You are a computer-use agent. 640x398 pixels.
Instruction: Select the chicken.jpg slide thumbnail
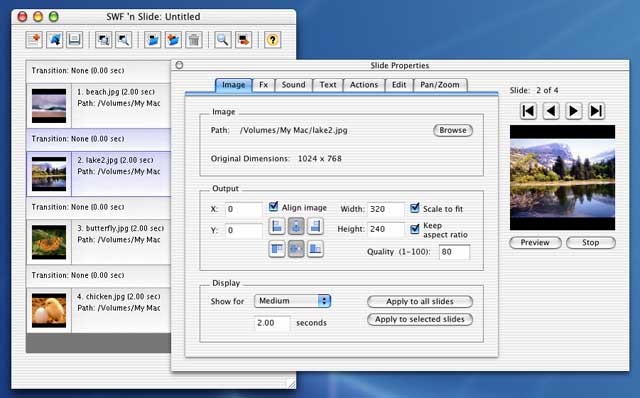tap(49, 310)
